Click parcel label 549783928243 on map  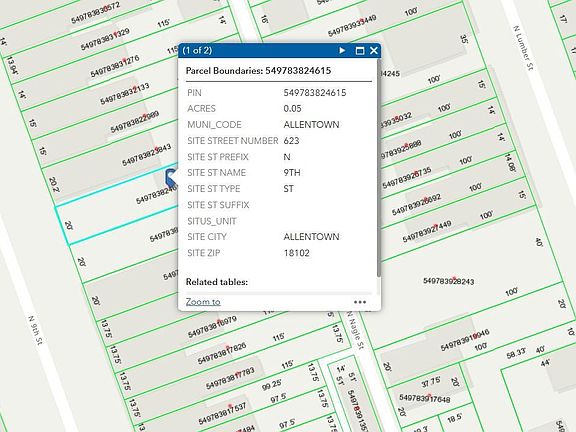tap(449, 281)
